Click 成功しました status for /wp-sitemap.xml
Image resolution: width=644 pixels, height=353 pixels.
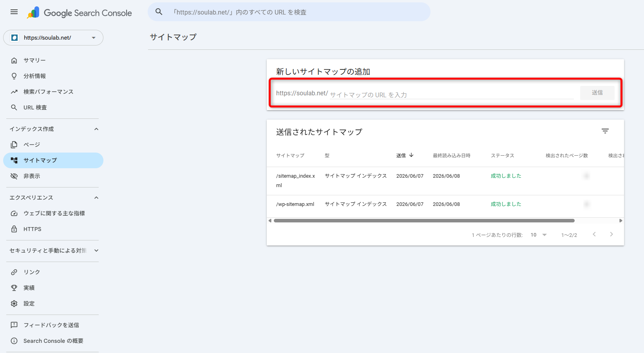pos(506,204)
